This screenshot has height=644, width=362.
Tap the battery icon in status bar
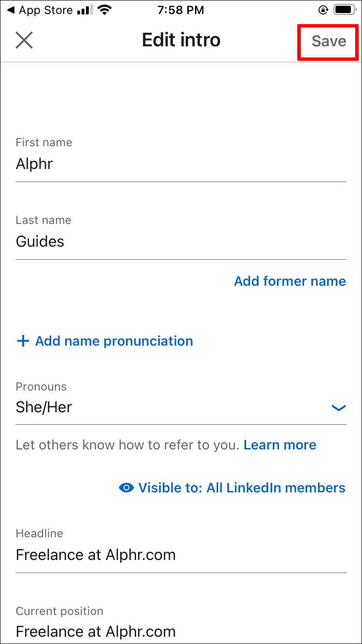tap(344, 10)
